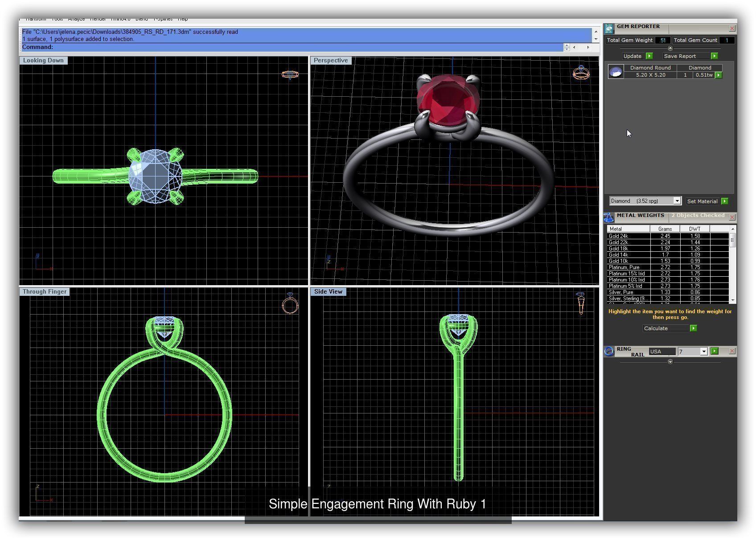Click the Diamond Round cell in Gem Reporter
This screenshot has height=540, width=756.
pos(650,68)
